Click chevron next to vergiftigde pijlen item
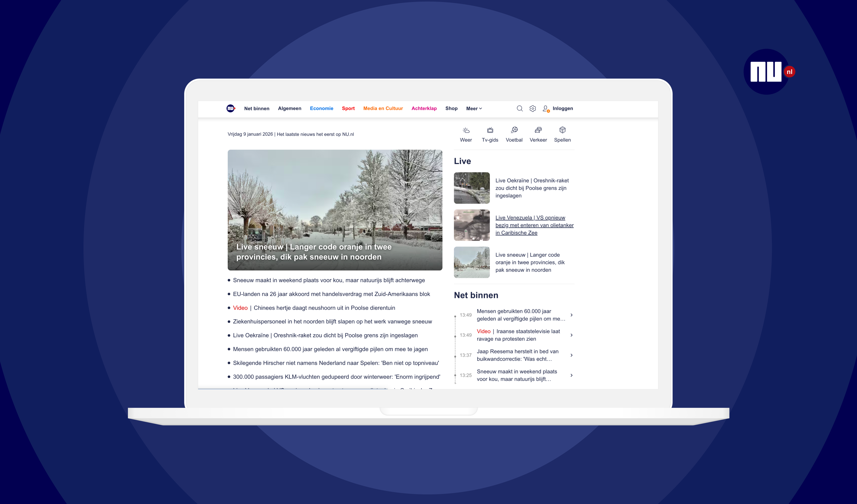Viewport: 857px width, 504px height. pos(571,315)
